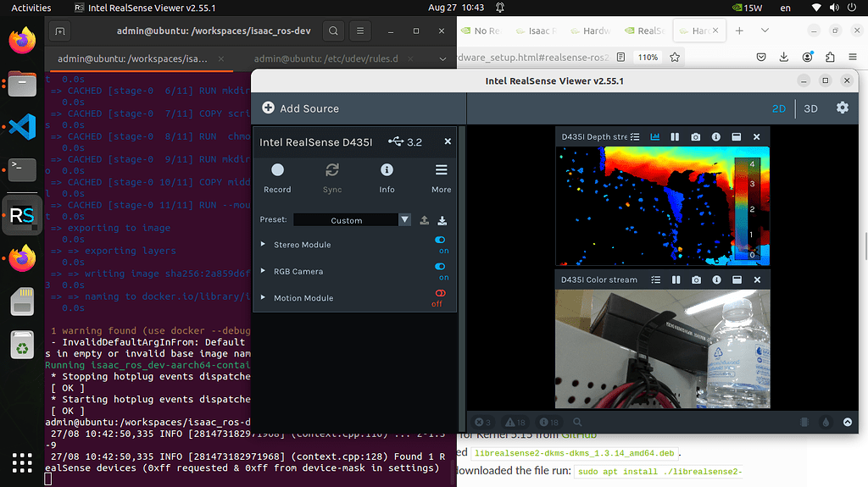Screen dimensions: 868x487
Task: Click the droplet icon in viewer log bar
Action: (x=826, y=423)
